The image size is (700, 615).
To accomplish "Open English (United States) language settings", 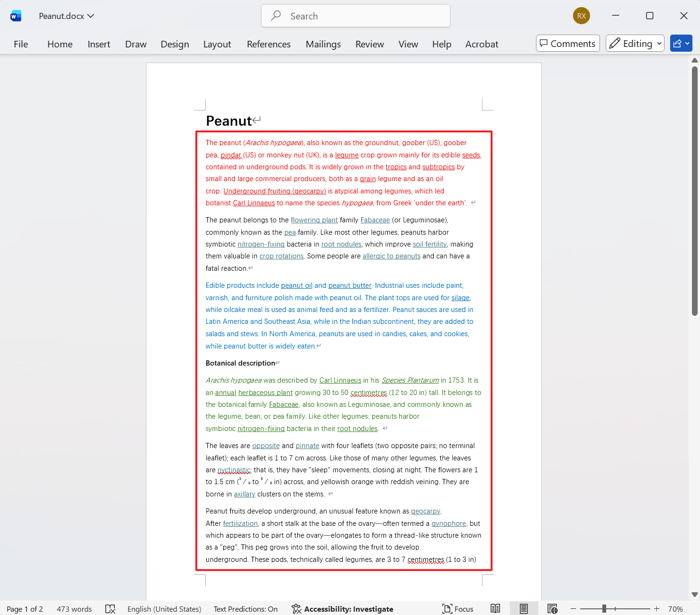I will point(164,609).
